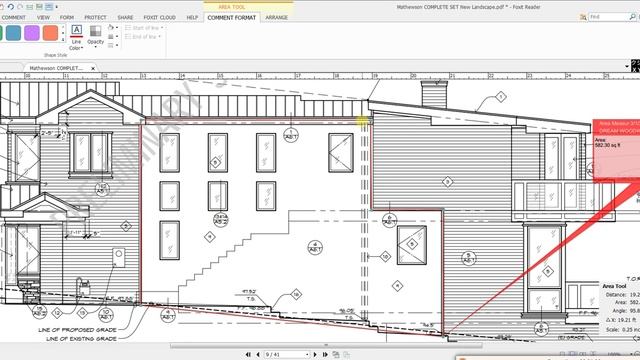Open the line style dropdown

pos(113,45)
